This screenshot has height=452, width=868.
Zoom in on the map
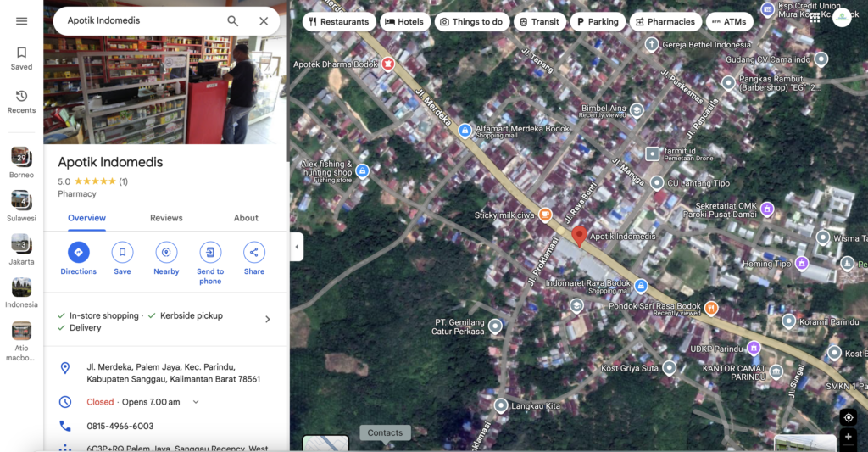pos(848,438)
